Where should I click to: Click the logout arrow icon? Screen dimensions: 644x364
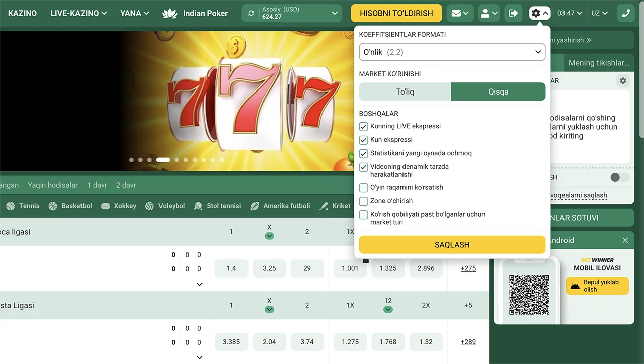point(513,13)
